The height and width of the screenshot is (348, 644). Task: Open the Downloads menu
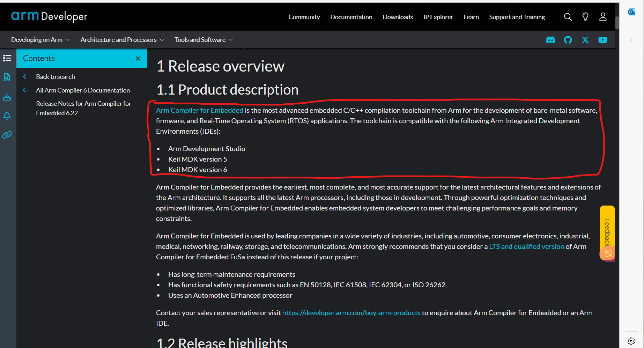(398, 17)
